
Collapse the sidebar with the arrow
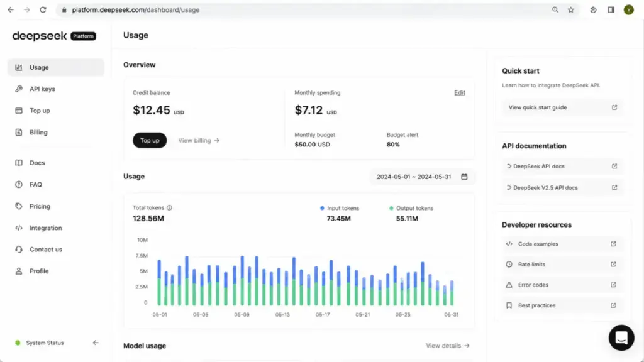click(96, 343)
